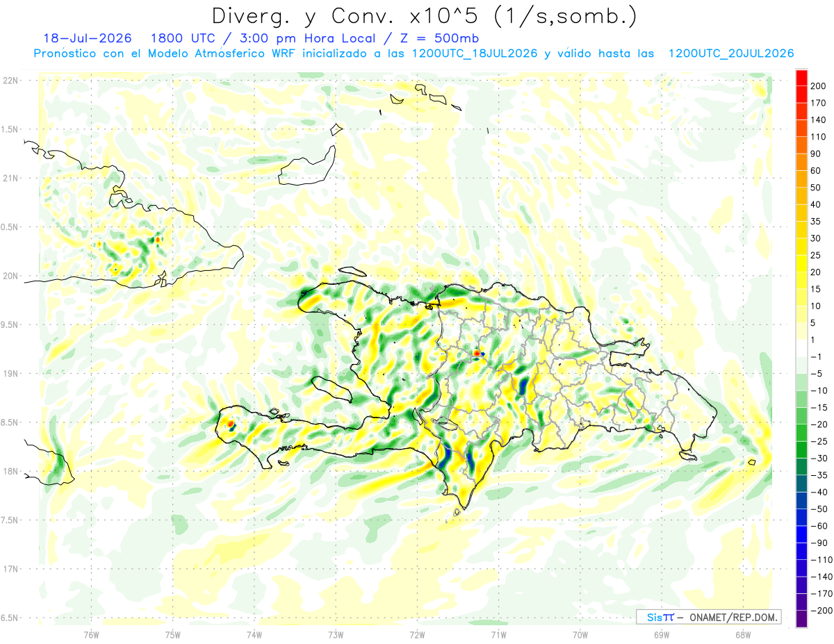Click the 21N latitude label
Image resolution: width=834 pixels, height=644 pixels.
pyautogui.click(x=10, y=179)
